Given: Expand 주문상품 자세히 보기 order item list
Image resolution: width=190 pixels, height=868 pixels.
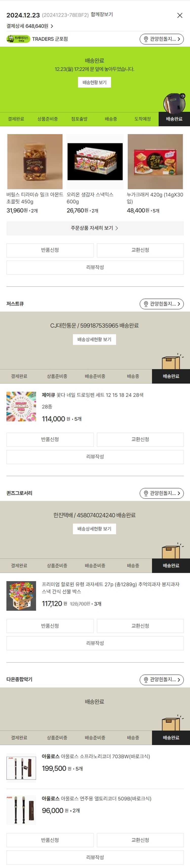Looking at the screenshot, I should 95,228.
